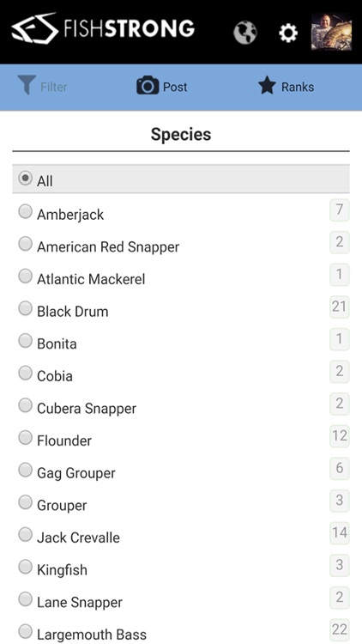Choose the Black Drum species option

[181, 311]
